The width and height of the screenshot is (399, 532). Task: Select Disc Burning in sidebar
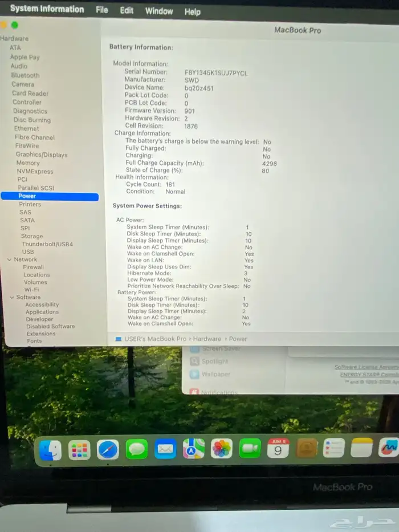point(32,120)
